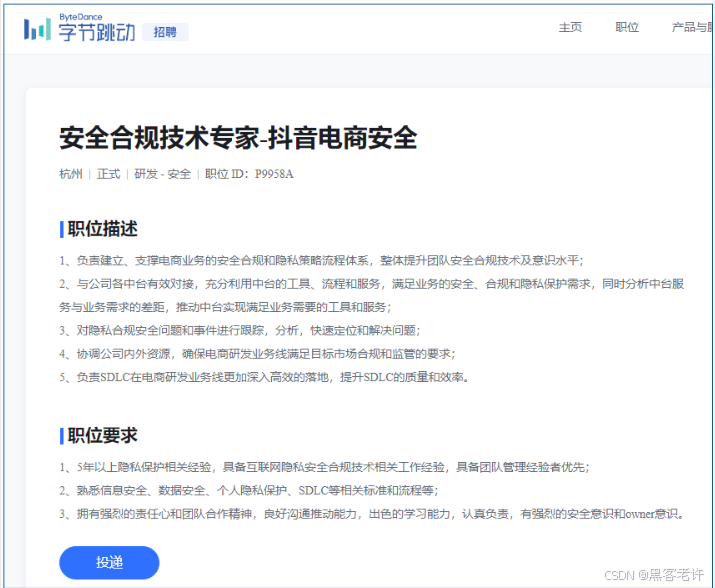Screen dimensions: 715x588
Task: Click the location text 杭州
Action: pos(71,174)
